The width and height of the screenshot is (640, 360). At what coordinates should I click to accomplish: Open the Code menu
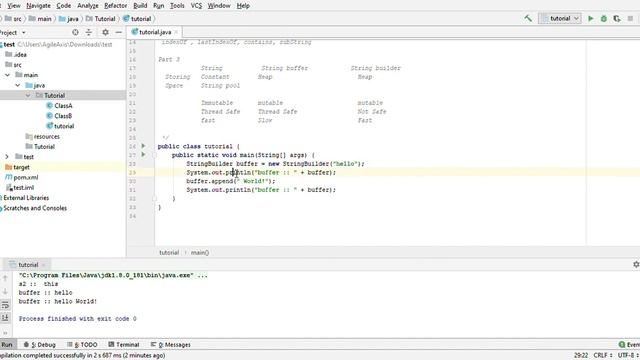(x=63, y=6)
